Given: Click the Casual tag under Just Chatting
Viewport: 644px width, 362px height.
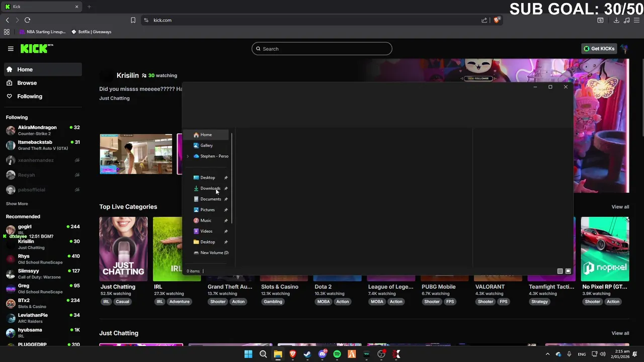Looking at the screenshot, I should tap(122, 302).
